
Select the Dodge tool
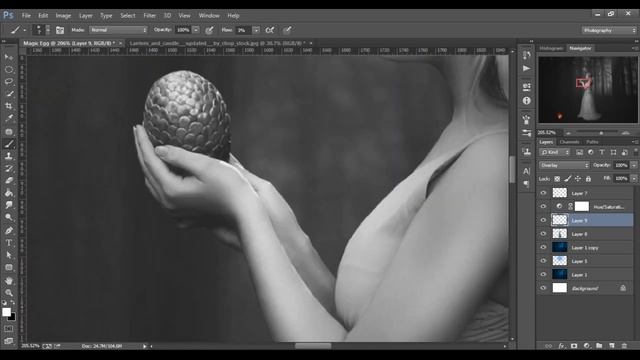9,217
